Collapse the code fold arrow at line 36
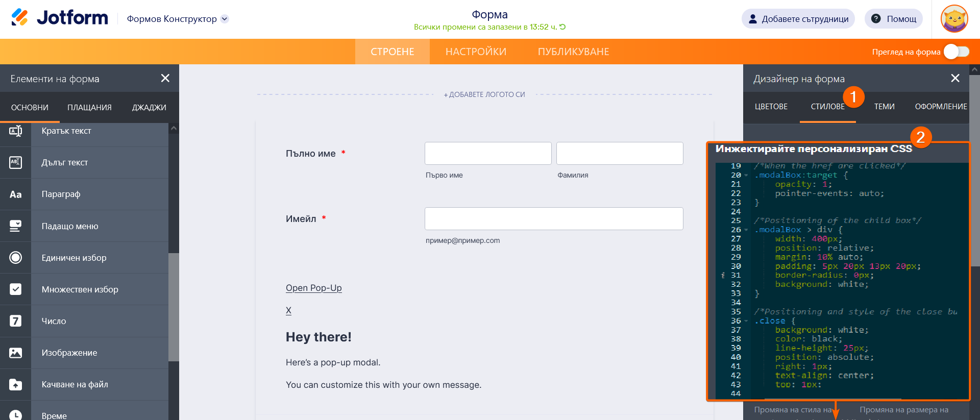This screenshot has height=420, width=980. coord(746,321)
